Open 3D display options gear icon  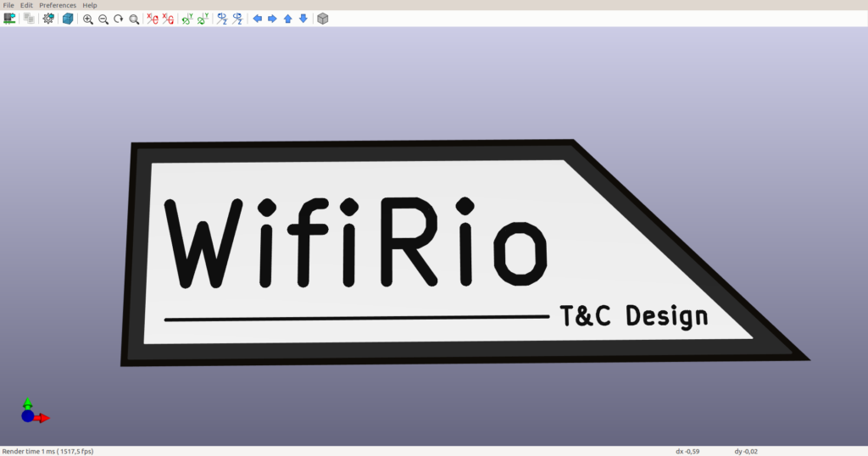click(48, 19)
